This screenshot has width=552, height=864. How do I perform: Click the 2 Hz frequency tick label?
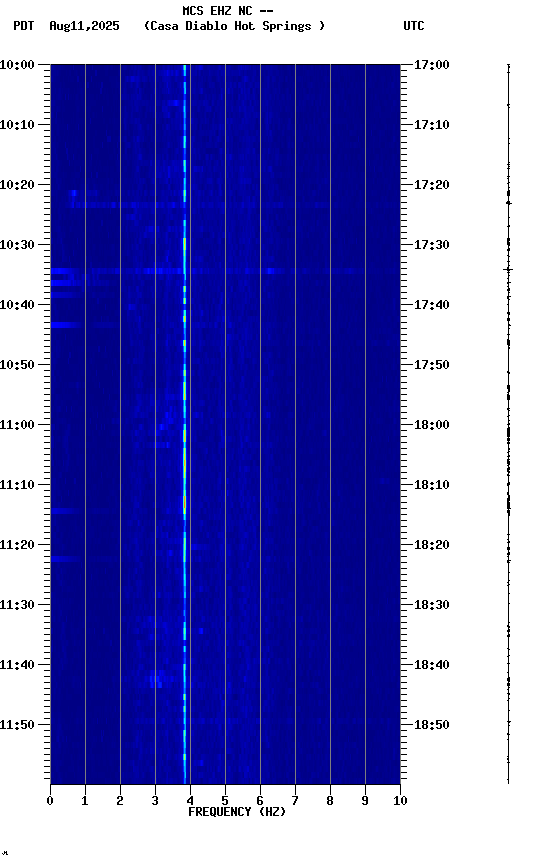[120, 801]
